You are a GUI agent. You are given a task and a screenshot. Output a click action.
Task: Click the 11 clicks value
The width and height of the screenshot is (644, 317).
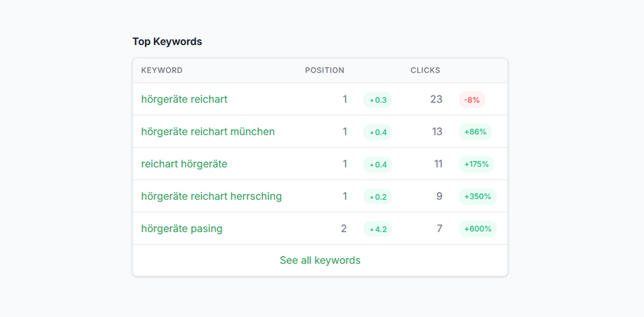pyautogui.click(x=438, y=164)
